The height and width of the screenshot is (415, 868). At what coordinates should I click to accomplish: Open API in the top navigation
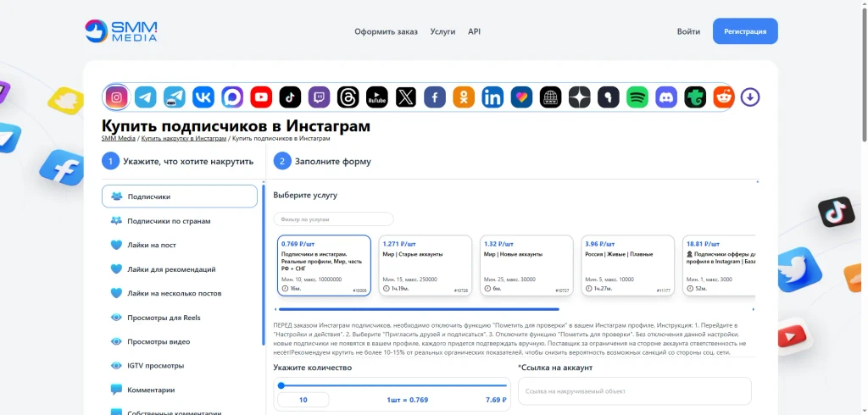point(475,31)
